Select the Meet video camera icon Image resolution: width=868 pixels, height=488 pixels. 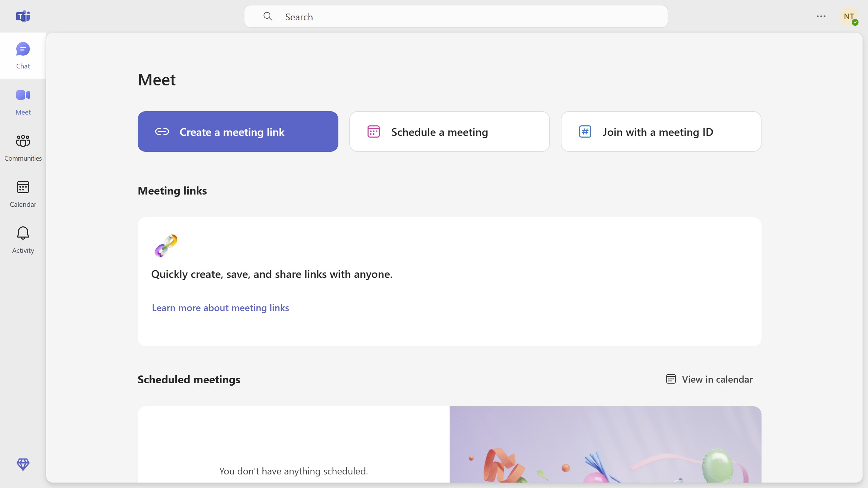click(23, 95)
